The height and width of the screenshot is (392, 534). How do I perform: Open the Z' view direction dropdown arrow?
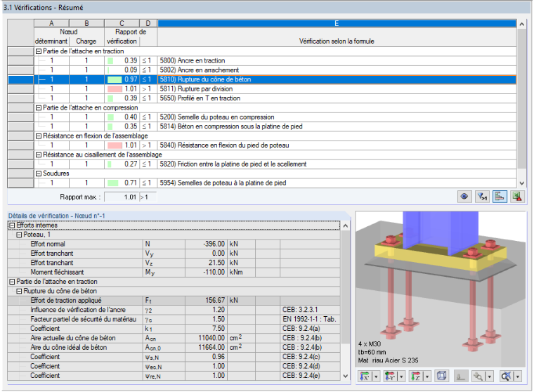pyautogui.click(x=426, y=377)
